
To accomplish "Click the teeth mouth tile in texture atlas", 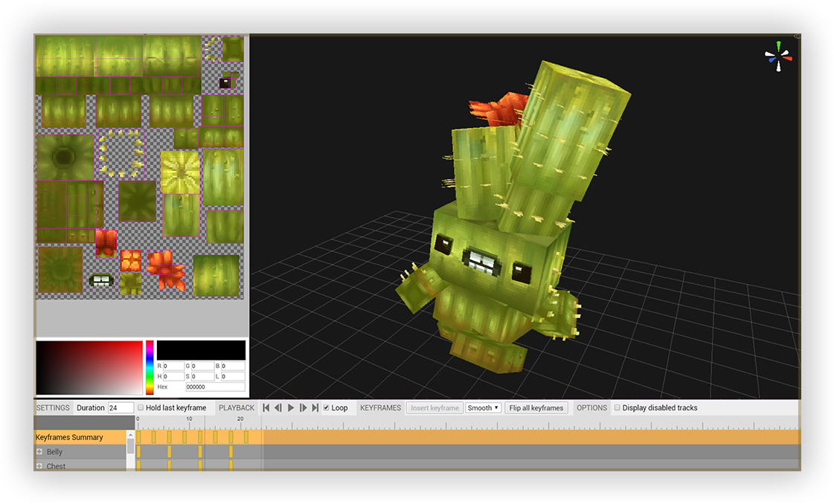I will coord(100,279).
